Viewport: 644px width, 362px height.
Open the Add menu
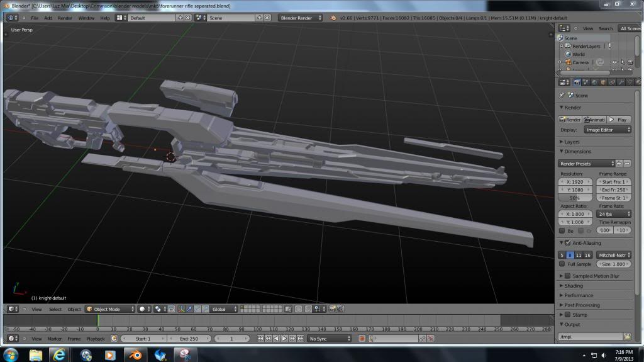tap(48, 18)
